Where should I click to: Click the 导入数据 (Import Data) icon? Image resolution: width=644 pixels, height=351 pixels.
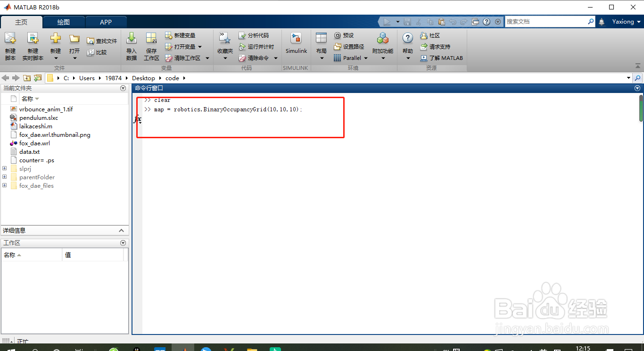tap(132, 38)
